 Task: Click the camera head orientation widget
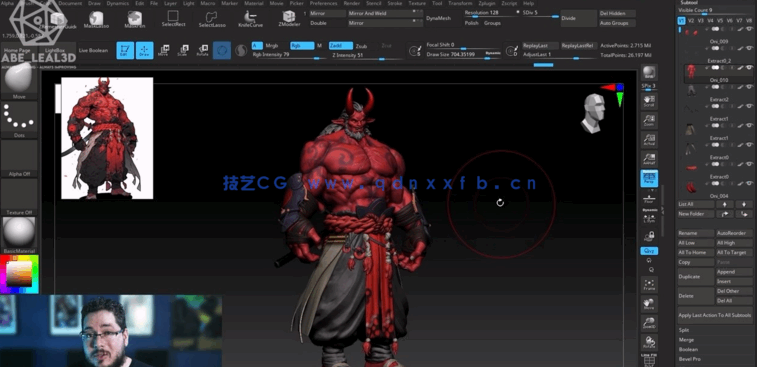(593, 113)
